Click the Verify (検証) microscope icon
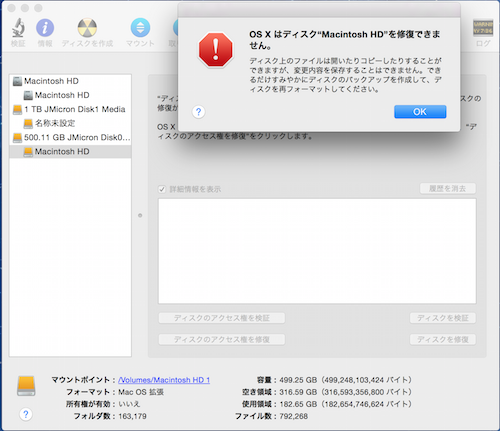Viewport: 500px width, 431px height. click(x=18, y=28)
